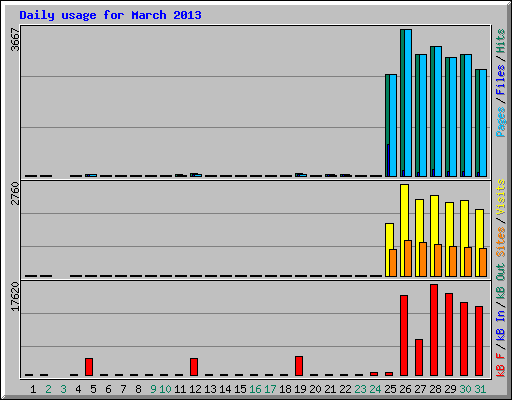Click the tallest cyan Pages bar, day 26
Screen dimensions: 512x400
coord(408,103)
